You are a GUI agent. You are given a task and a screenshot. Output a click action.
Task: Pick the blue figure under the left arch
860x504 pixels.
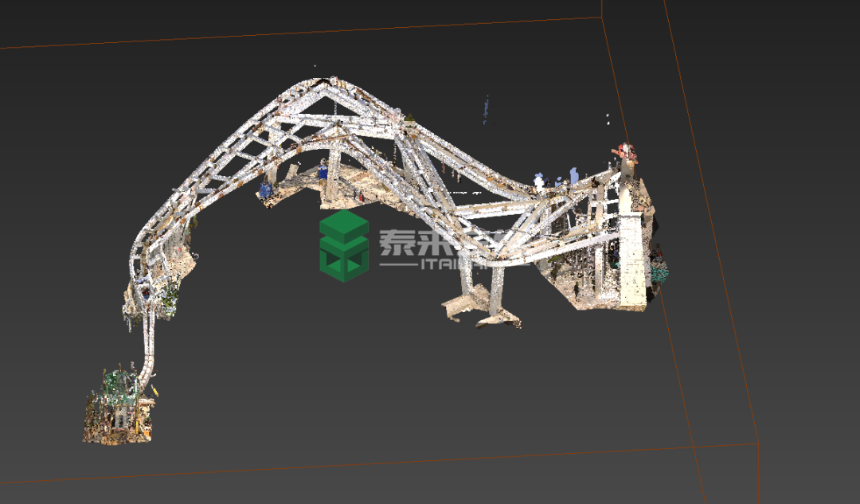click(265, 189)
